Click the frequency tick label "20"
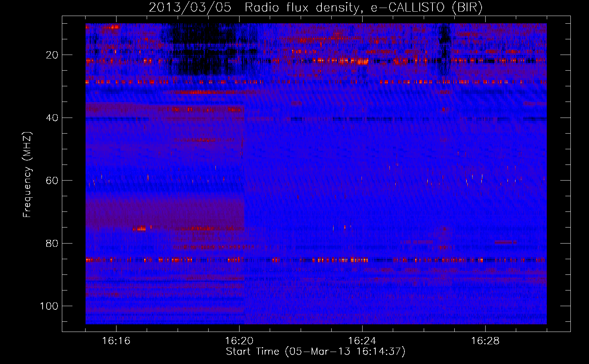 point(52,55)
